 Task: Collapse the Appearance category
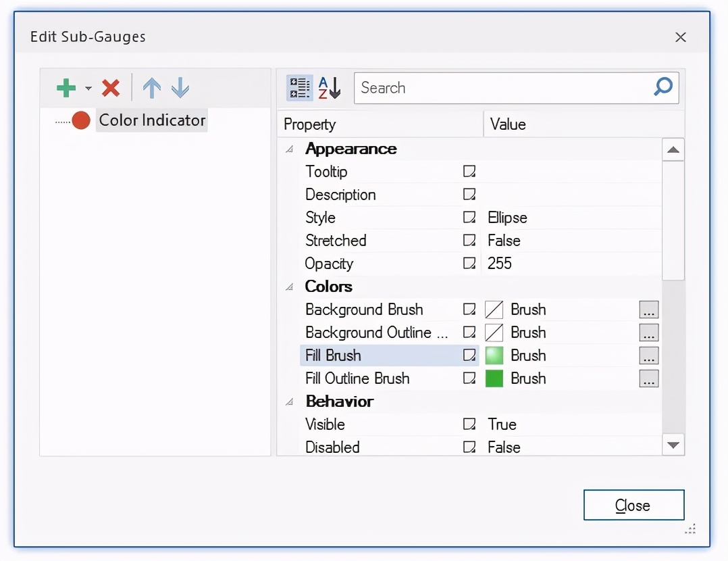[290, 149]
